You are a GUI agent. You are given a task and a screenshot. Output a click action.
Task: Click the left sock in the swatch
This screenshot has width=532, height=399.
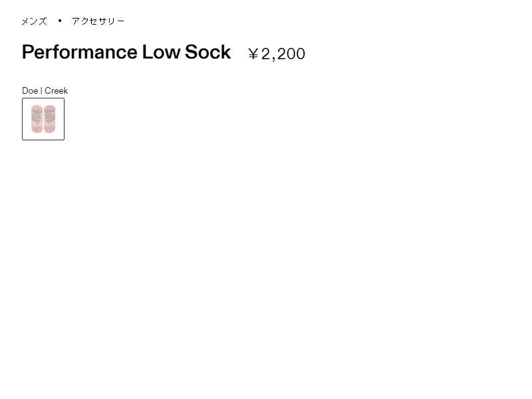(37, 119)
